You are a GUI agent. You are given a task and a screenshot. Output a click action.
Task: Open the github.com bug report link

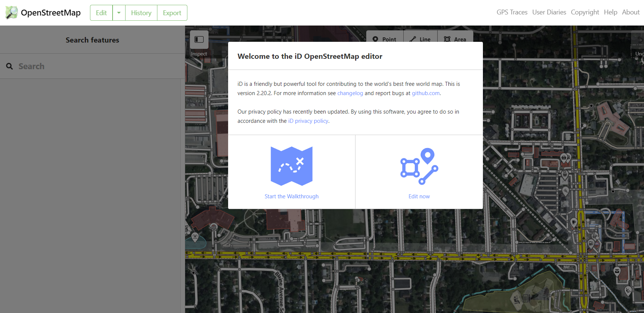(426, 93)
